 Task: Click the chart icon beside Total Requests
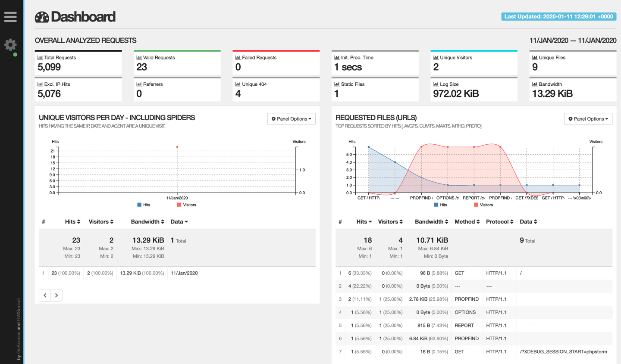(40, 57)
